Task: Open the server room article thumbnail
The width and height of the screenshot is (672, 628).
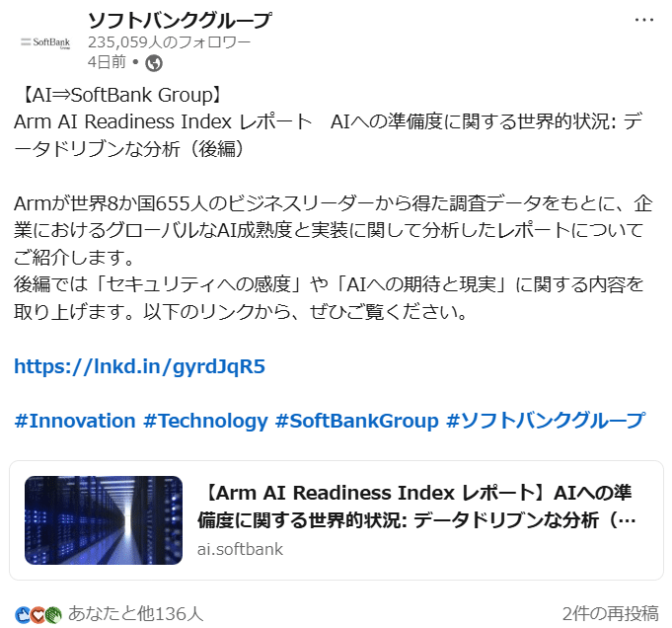Action: pos(104,520)
